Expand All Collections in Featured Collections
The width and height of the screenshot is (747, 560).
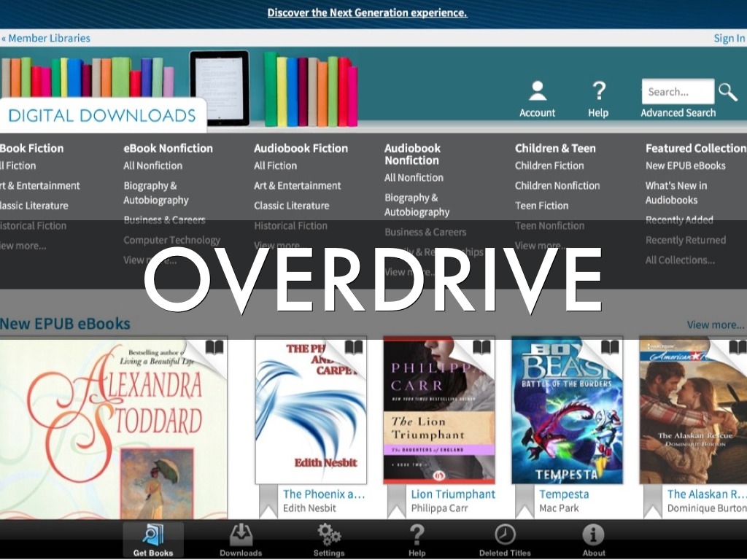(x=680, y=260)
